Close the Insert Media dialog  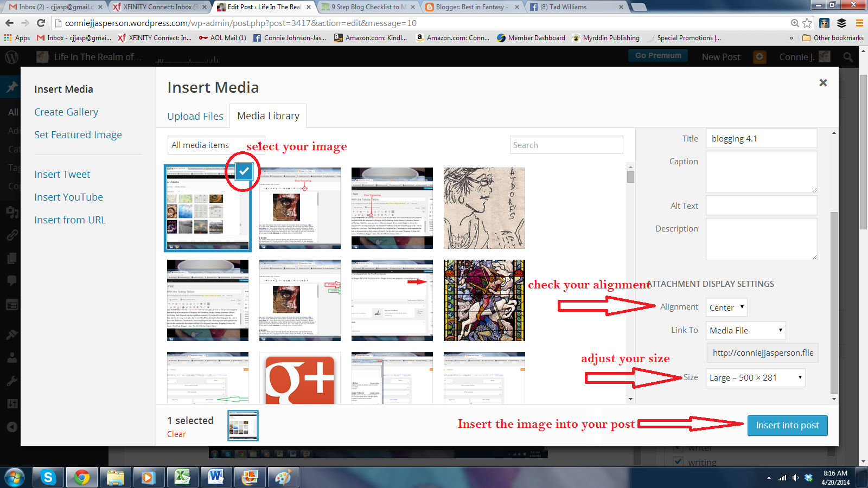click(x=823, y=82)
